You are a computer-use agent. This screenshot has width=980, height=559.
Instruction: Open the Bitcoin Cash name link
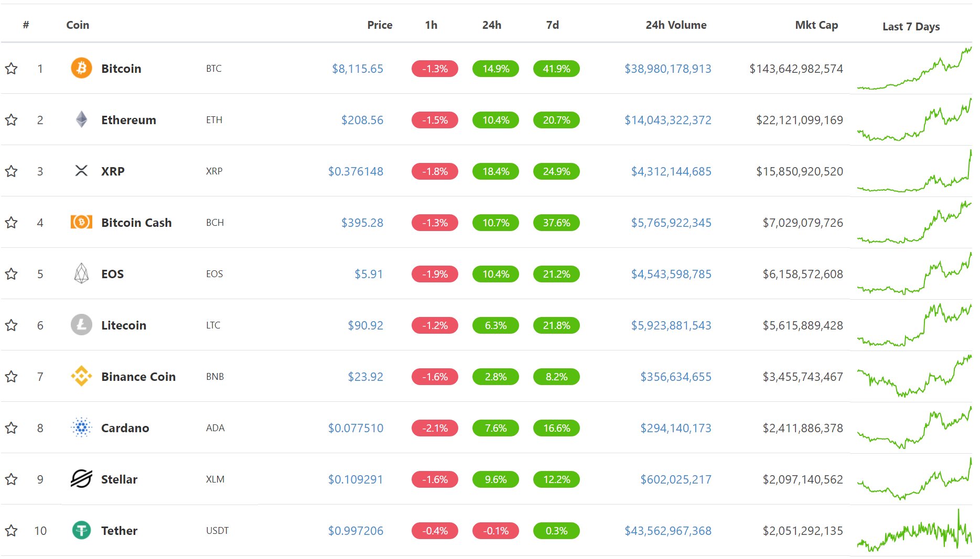point(136,222)
